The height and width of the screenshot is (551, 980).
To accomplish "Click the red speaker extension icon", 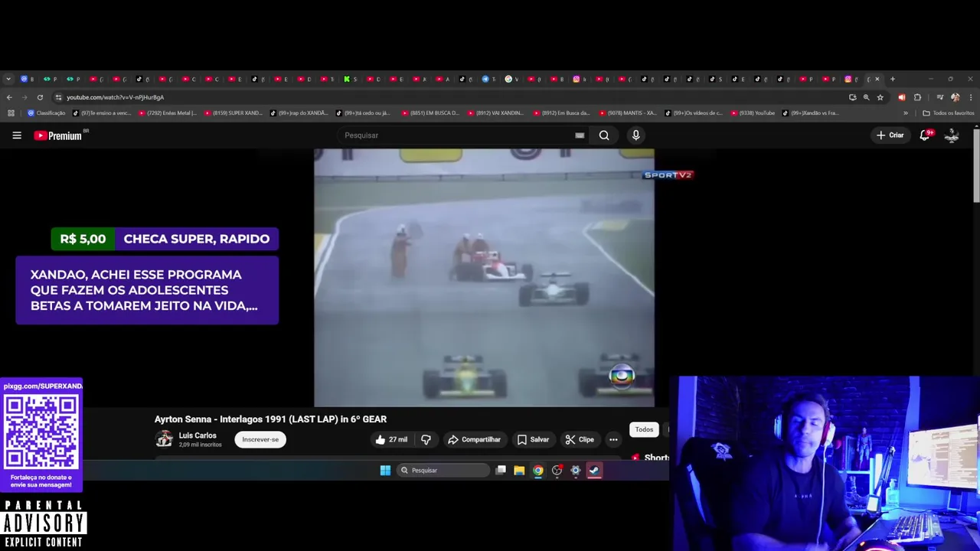I will [902, 97].
